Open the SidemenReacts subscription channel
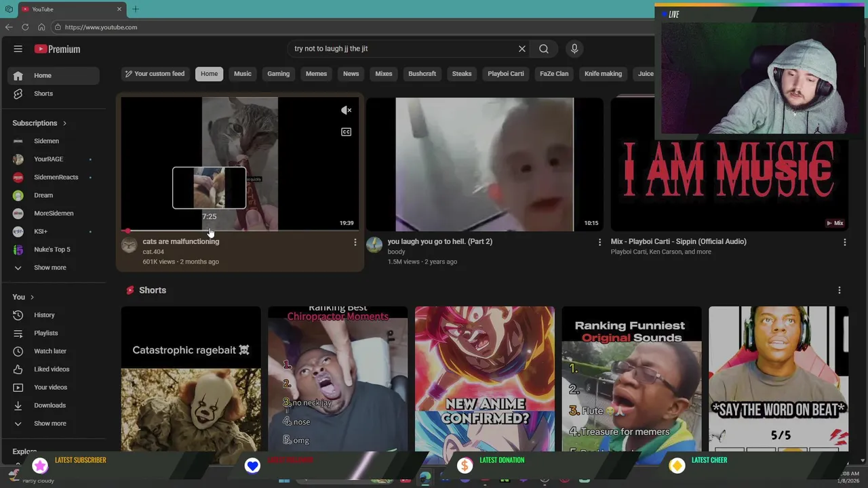 (54, 177)
